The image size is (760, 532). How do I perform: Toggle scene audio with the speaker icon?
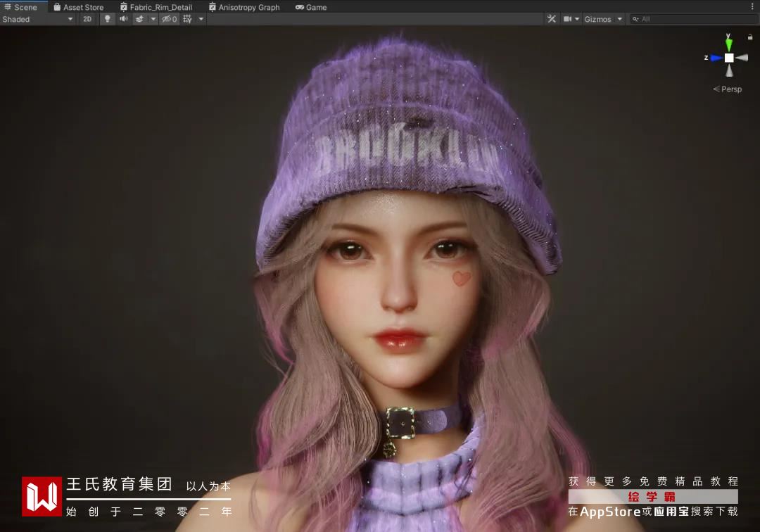[124, 19]
